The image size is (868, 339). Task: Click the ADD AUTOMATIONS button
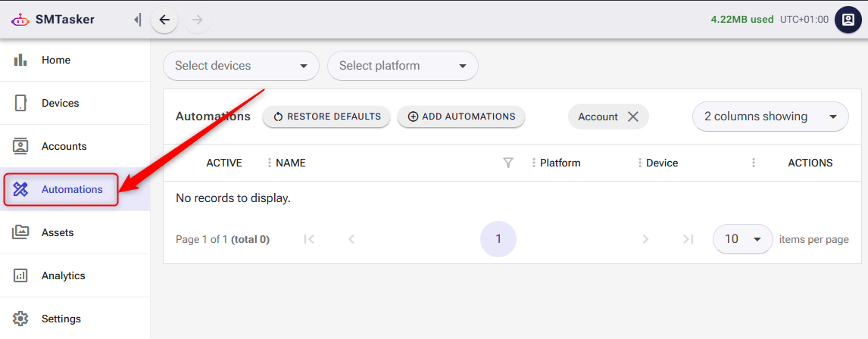(461, 117)
